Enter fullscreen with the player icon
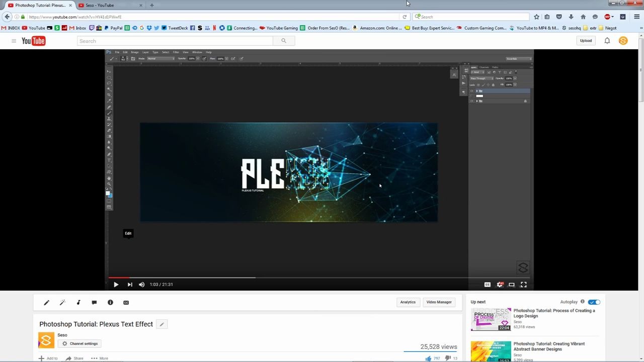This screenshot has width=644, height=362. click(x=523, y=285)
